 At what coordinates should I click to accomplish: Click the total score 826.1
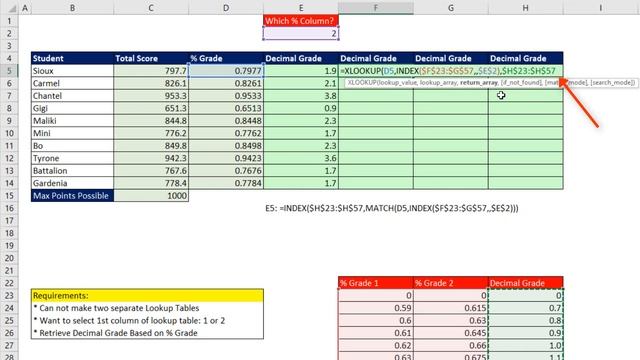[x=151, y=83]
